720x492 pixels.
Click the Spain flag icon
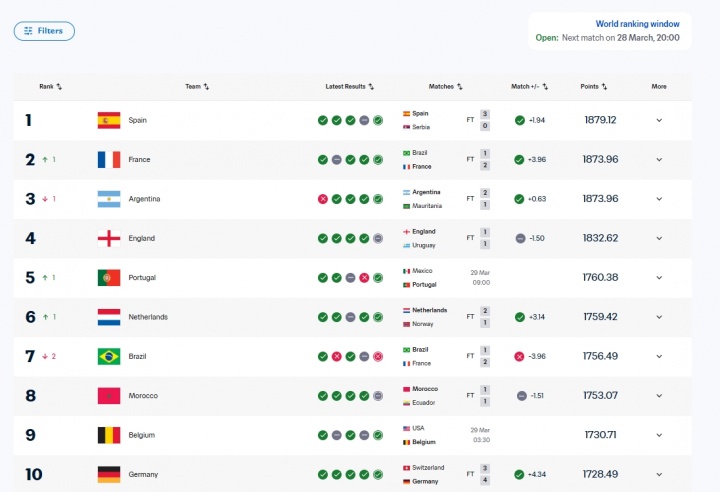[109, 120]
